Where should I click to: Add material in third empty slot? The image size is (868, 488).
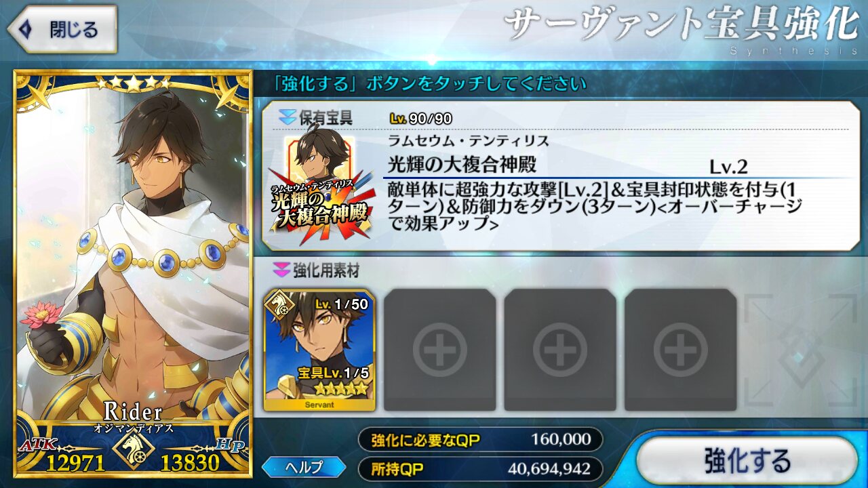tap(560, 350)
